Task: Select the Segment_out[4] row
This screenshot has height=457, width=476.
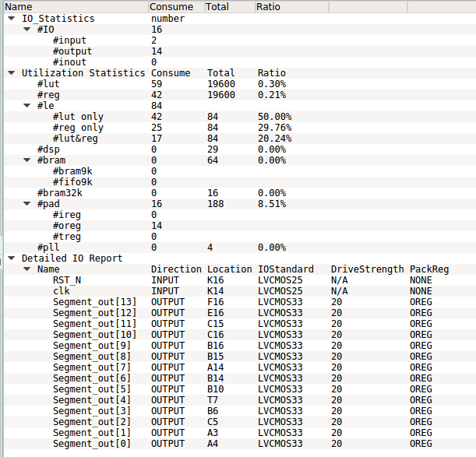Action: point(240,400)
